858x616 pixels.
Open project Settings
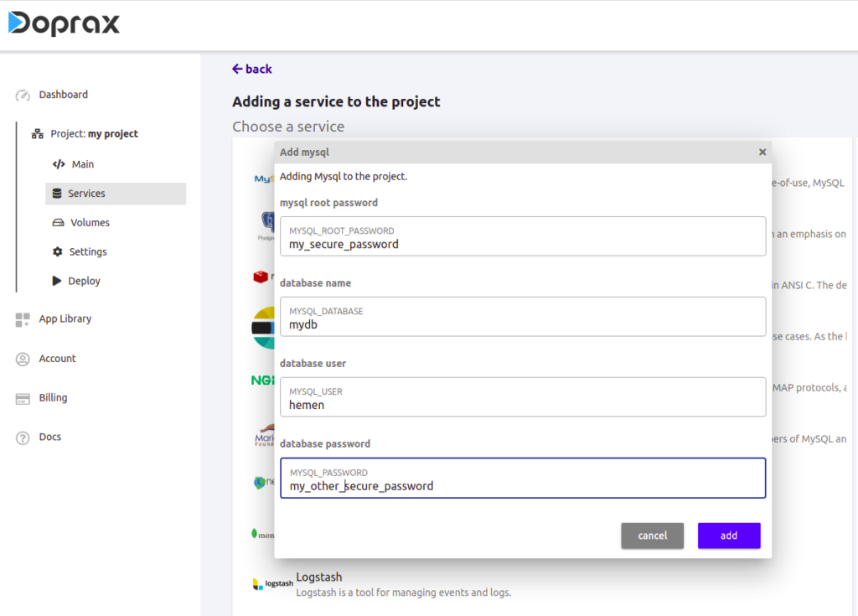(87, 252)
